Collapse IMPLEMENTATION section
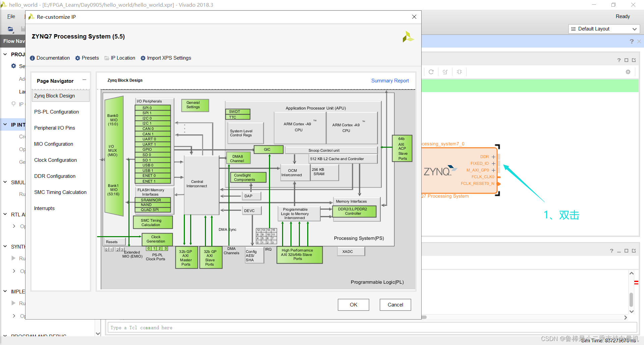The width and height of the screenshot is (644, 345). point(5,291)
